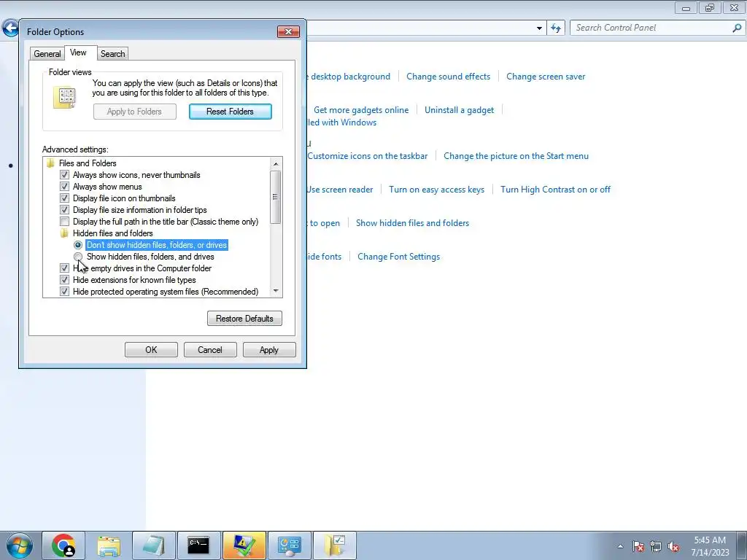The width and height of the screenshot is (747, 560).
Task: Switch to the General tab
Action: (x=47, y=54)
